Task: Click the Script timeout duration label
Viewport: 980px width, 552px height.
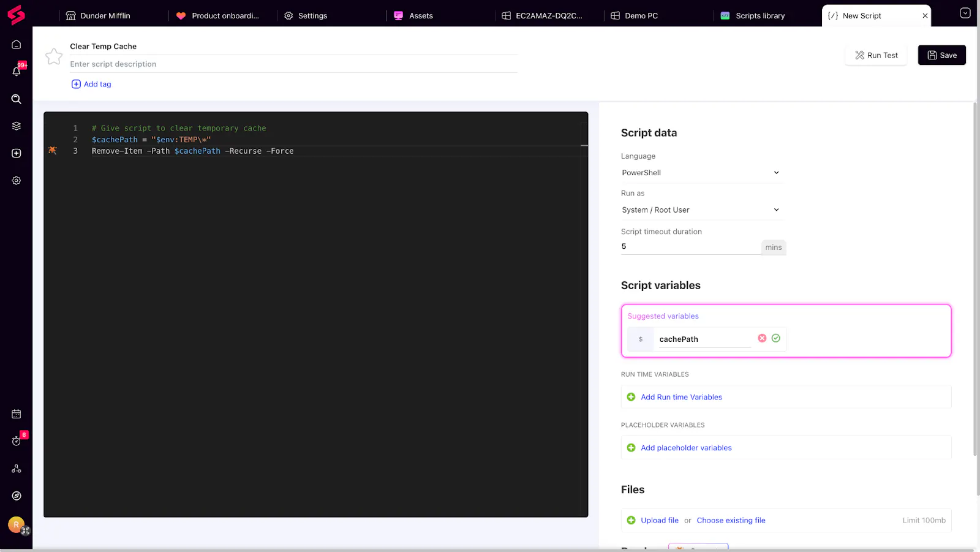Action: pos(661,232)
